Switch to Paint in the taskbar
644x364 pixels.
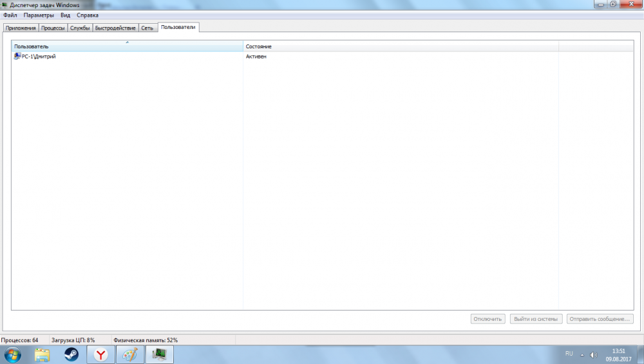pyautogui.click(x=130, y=354)
